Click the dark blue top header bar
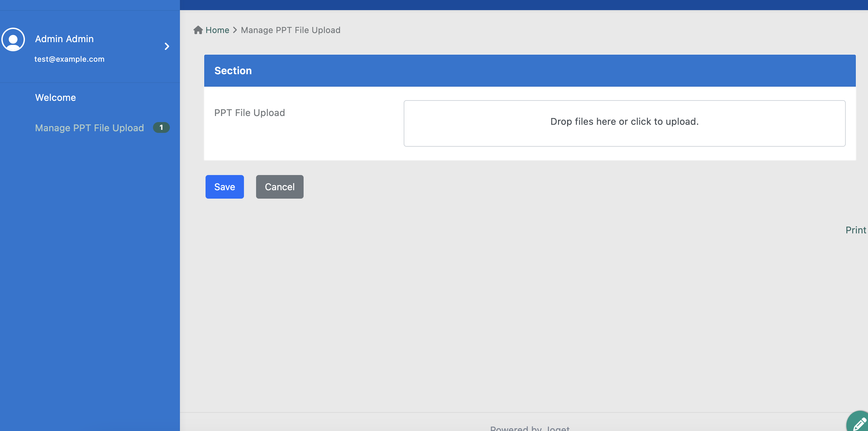The width and height of the screenshot is (868, 431). tap(524, 5)
